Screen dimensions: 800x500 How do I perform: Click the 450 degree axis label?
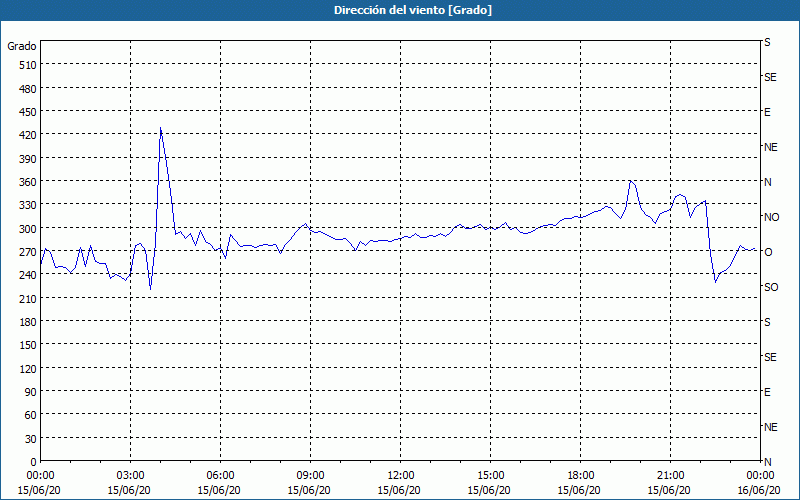pyautogui.click(x=29, y=112)
